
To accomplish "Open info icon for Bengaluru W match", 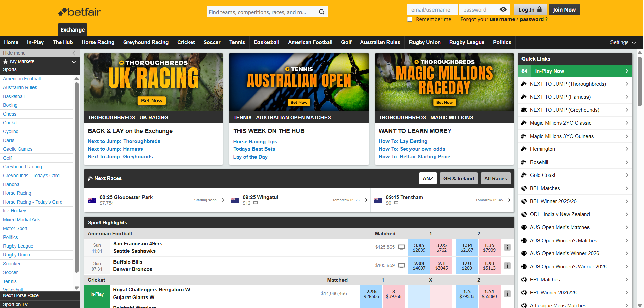I will pyautogui.click(x=507, y=294).
